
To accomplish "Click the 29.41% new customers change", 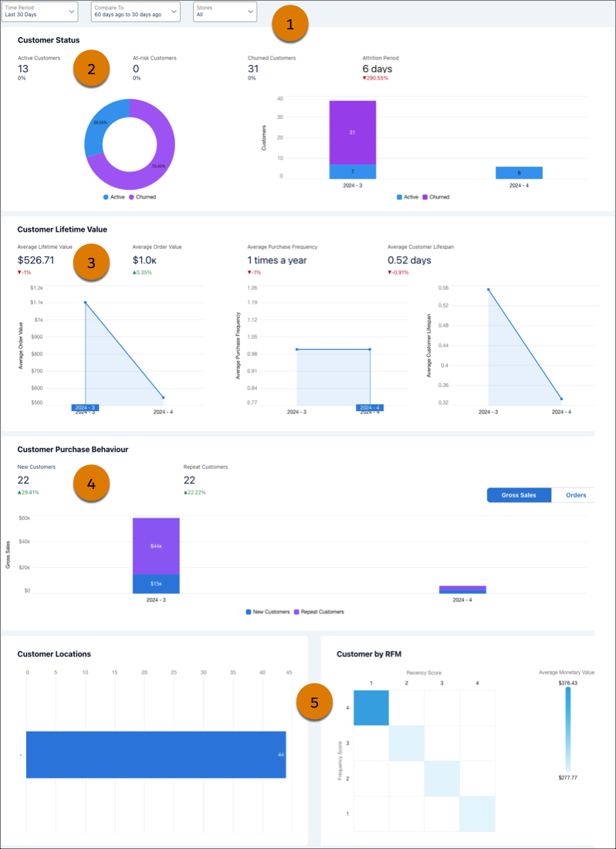I will pyautogui.click(x=28, y=493).
